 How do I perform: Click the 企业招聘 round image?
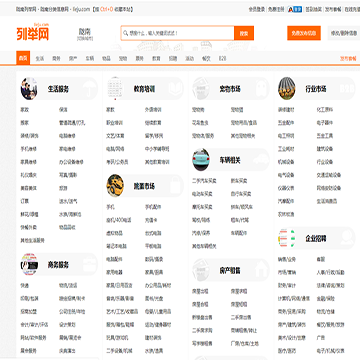tap(287, 238)
